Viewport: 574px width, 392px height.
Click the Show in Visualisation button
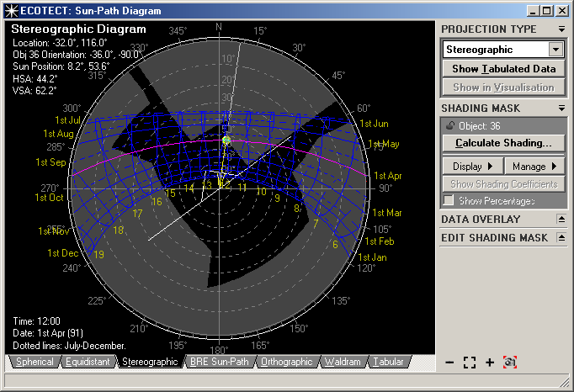(x=503, y=87)
